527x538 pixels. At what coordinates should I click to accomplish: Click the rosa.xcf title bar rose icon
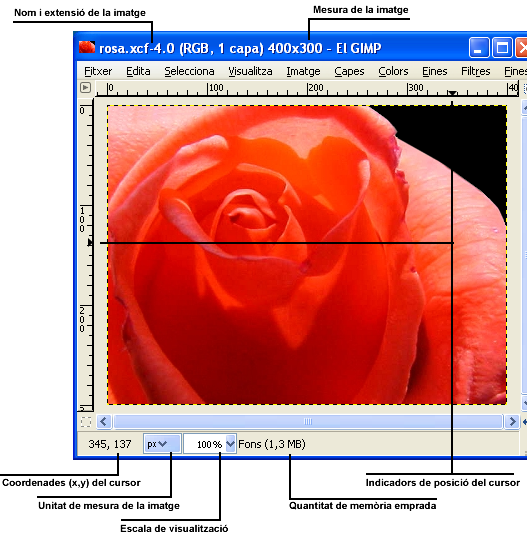point(87,47)
